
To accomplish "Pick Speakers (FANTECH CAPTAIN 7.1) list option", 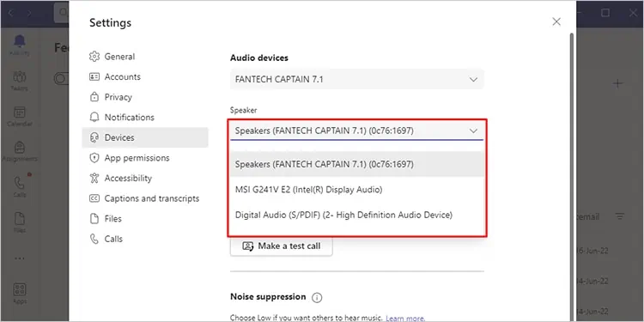I will (357, 164).
